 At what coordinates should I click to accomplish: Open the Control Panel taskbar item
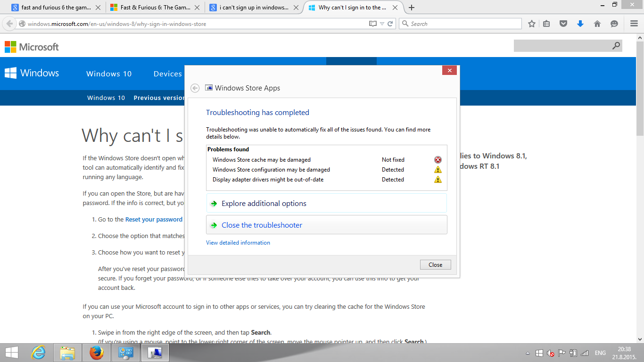[126, 353]
